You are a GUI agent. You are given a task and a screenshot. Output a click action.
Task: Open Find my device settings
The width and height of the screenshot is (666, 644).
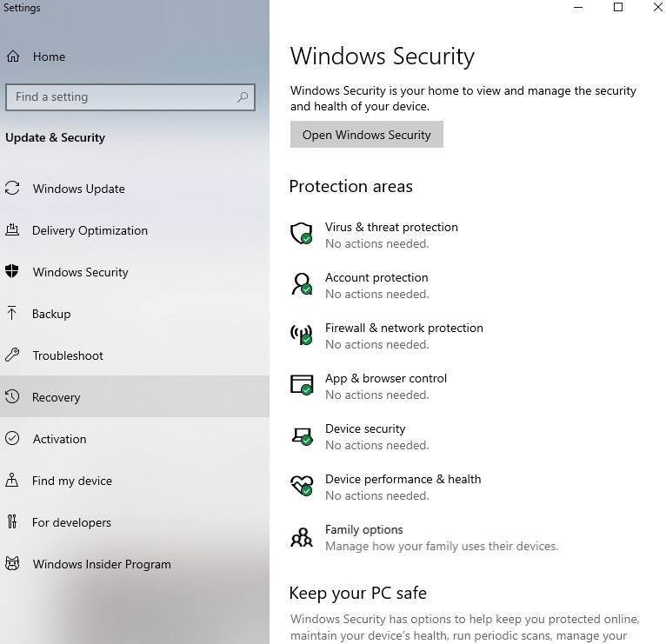pyautogui.click(x=135, y=480)
